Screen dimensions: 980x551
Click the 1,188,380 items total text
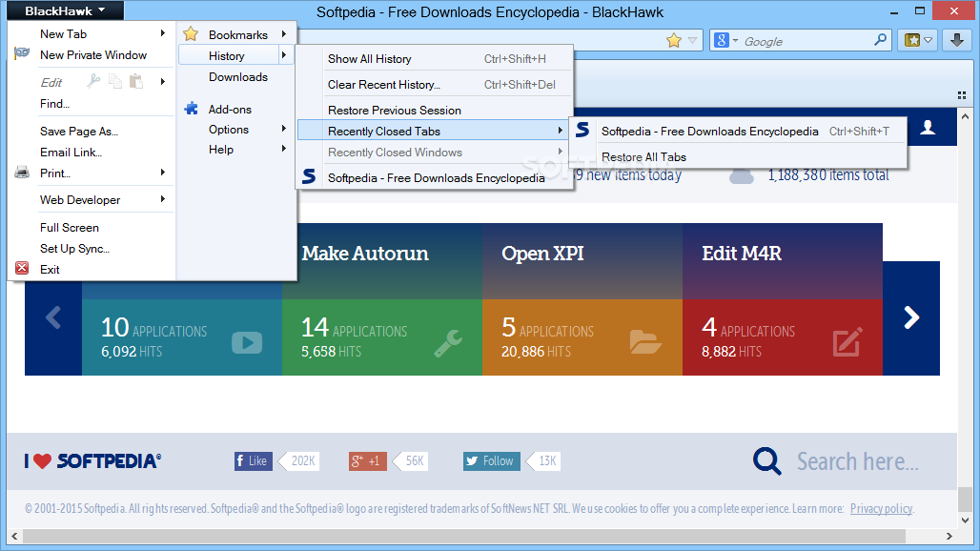click(x=828, y=174)
